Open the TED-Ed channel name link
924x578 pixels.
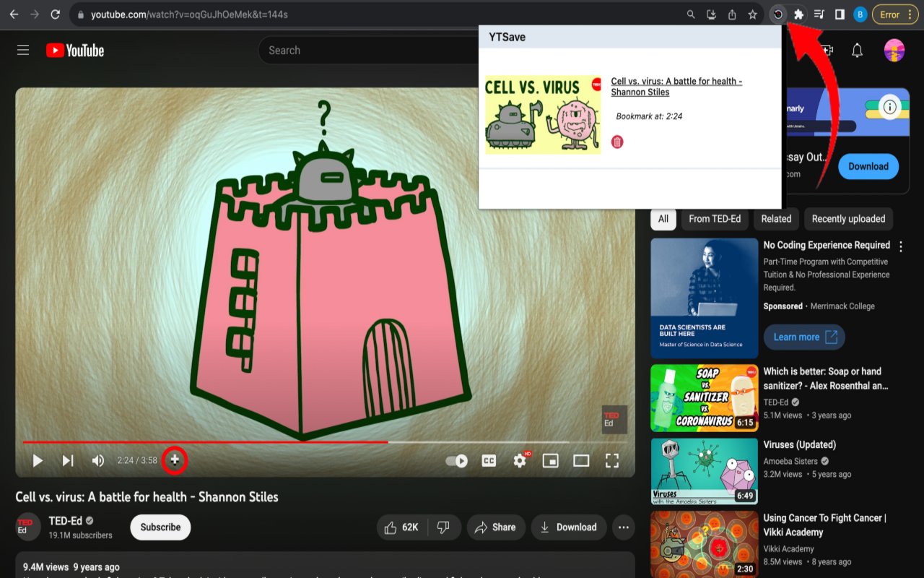coord(66,520)
